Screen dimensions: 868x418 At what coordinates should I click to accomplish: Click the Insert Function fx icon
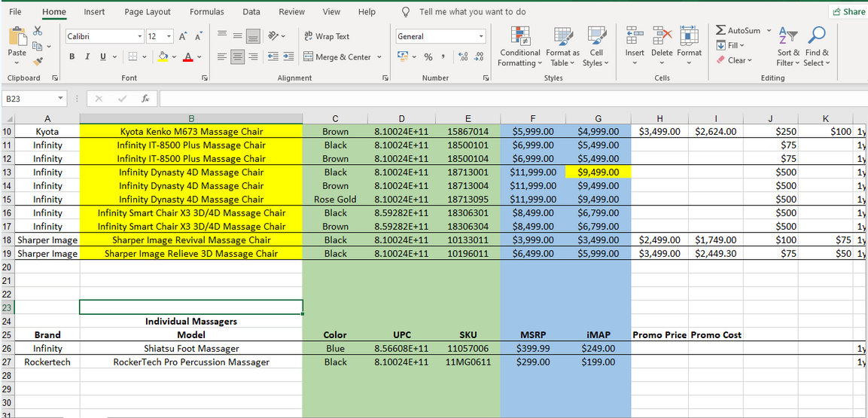[x=145, y=98]
